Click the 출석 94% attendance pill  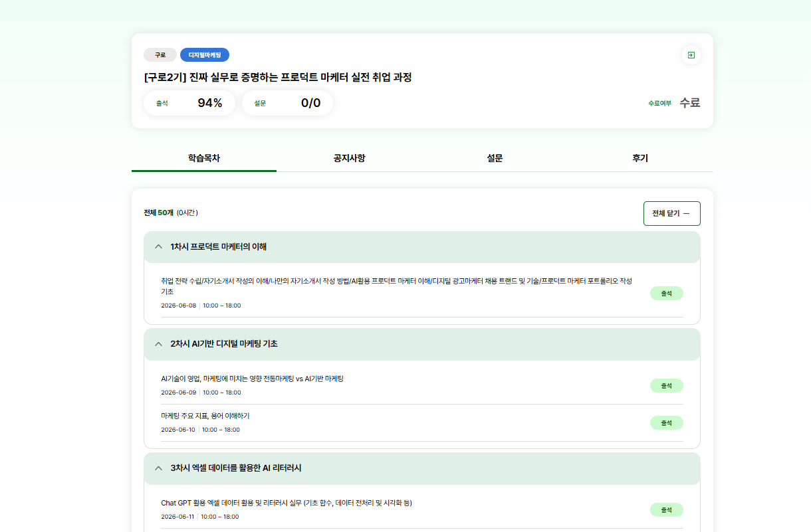click(x=189, y=103)
